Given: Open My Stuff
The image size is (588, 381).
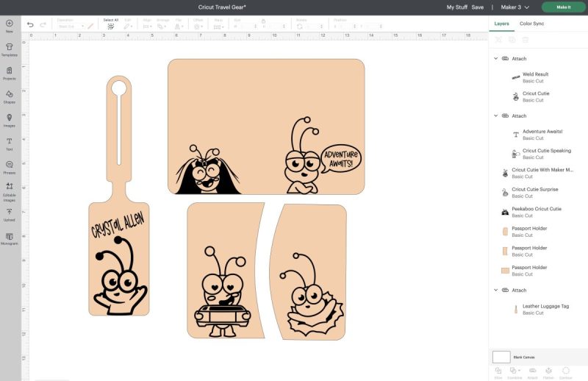Looking at the screenshot, I should tap(456, 7).
